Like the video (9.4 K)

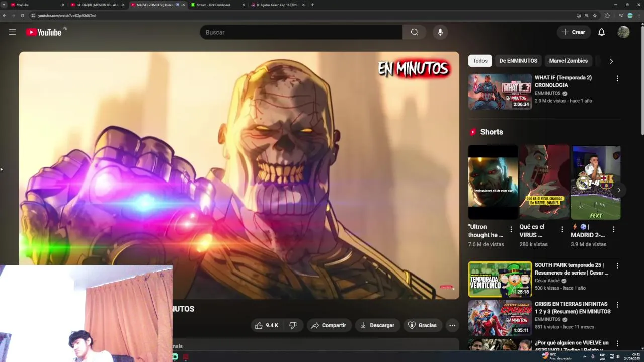point(267,325)
